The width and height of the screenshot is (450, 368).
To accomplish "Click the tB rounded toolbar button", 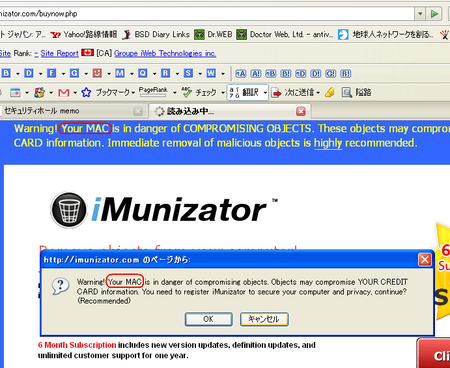I will tap(271, 74).
